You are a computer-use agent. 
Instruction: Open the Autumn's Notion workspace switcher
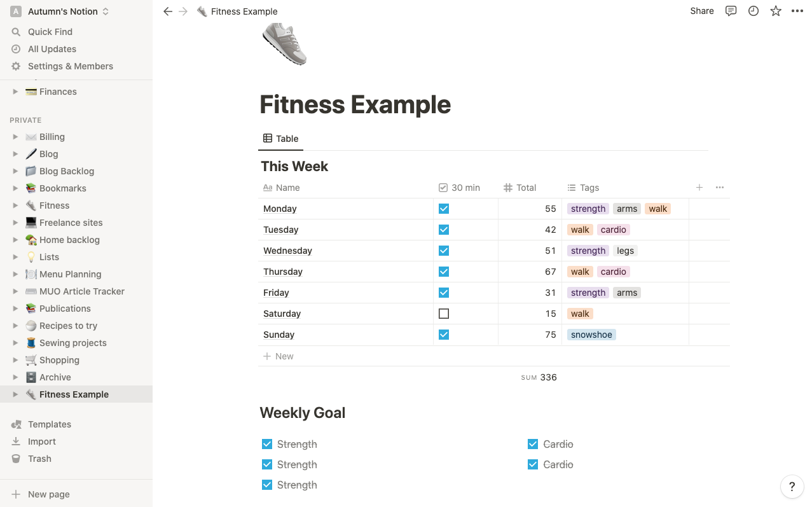[60, 11]
